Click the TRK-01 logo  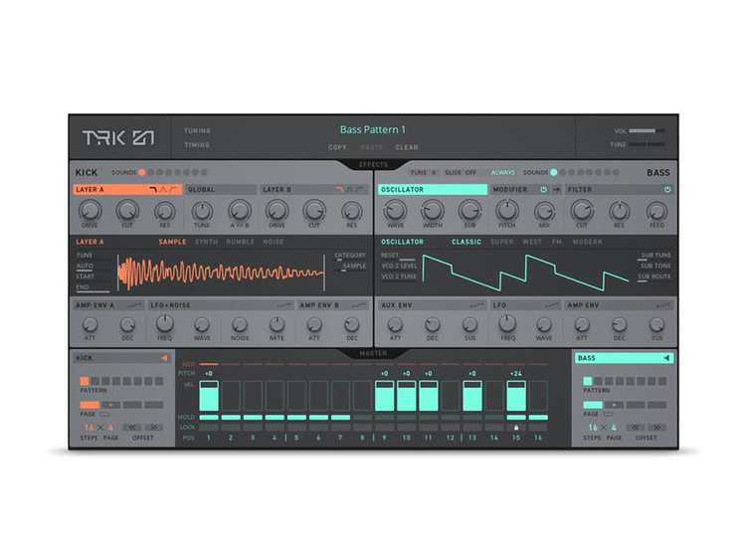[x=118, y=137]
